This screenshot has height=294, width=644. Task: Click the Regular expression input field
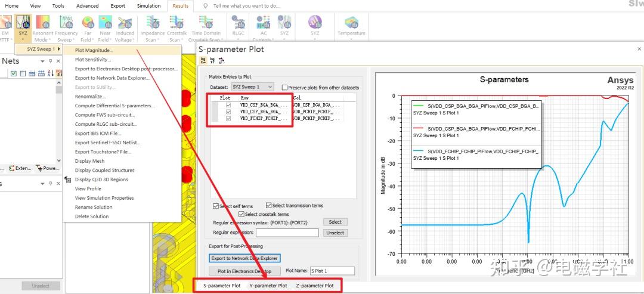287,233
